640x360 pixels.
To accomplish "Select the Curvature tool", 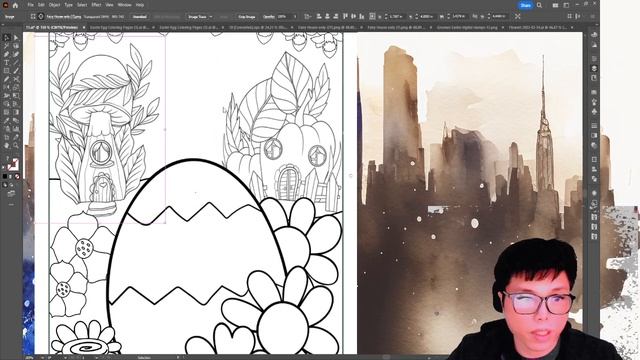I will tap(16, 54).
